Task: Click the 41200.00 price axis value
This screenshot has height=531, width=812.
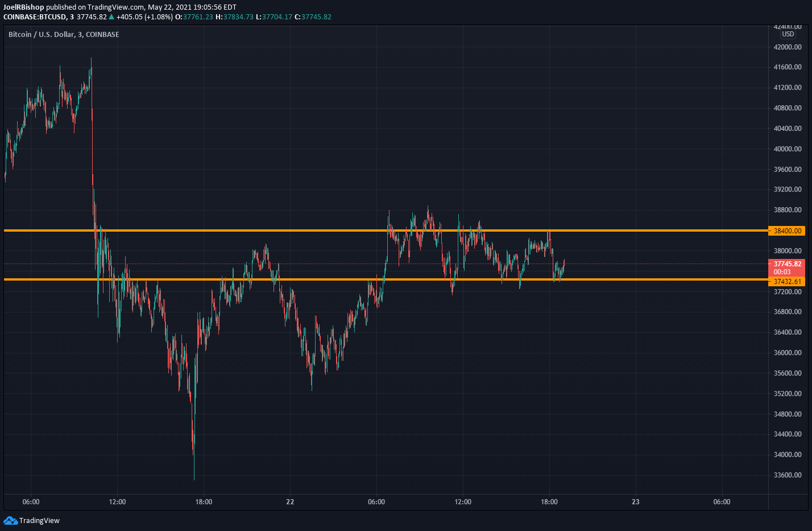Action: pyautogui.click(x=788, y=88)
